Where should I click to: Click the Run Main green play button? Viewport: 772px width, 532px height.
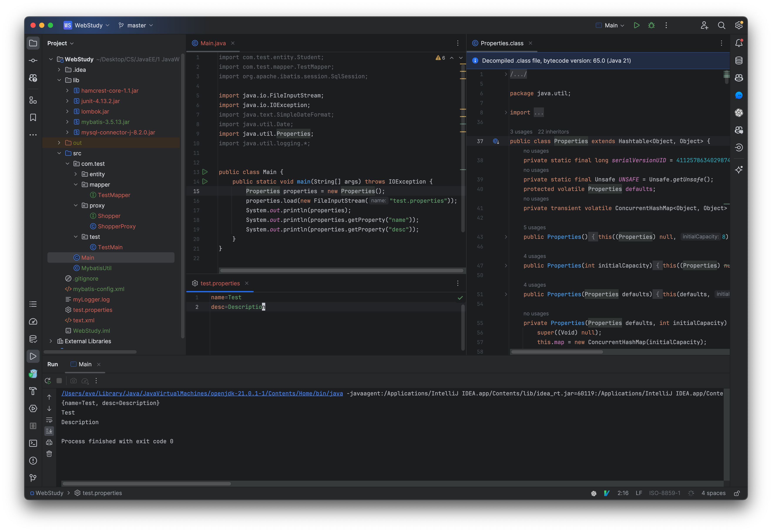click(636, 25)
